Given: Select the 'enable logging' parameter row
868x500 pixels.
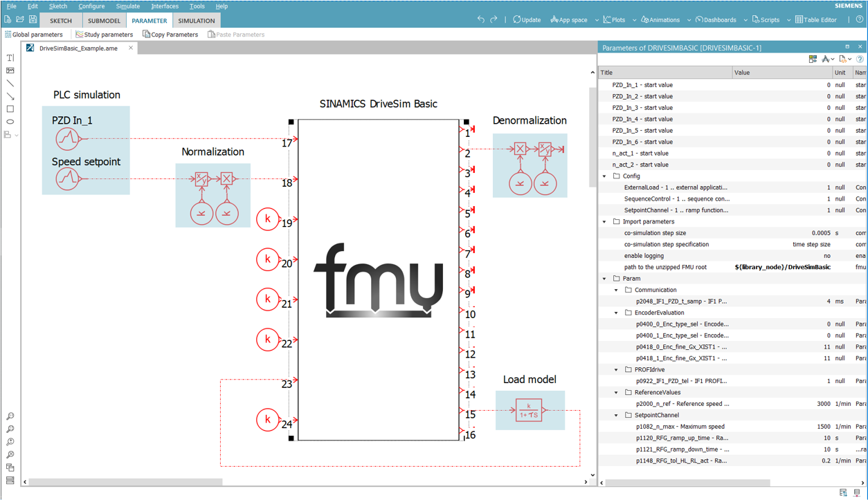Looking at the screenshot, I should point(733,256).
